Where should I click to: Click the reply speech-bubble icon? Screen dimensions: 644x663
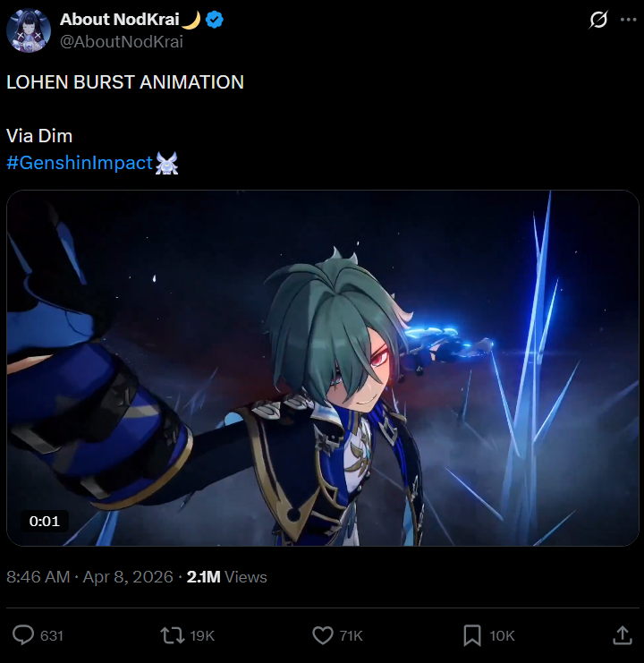23,635
